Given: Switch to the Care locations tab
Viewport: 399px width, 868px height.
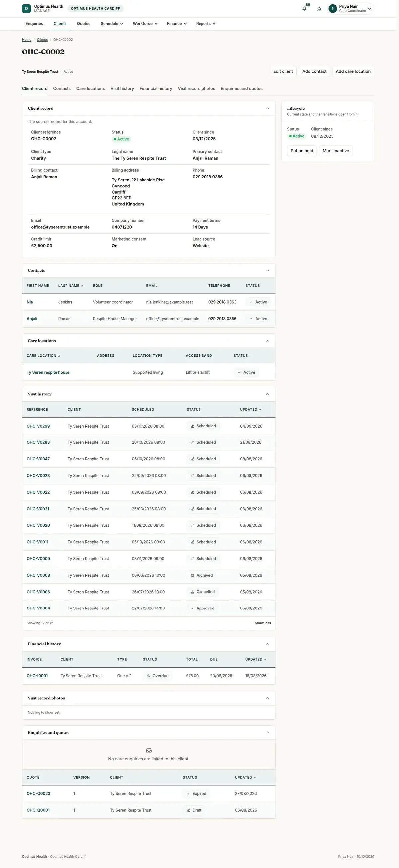Looking at the screenshot, I should click(90, 88).
